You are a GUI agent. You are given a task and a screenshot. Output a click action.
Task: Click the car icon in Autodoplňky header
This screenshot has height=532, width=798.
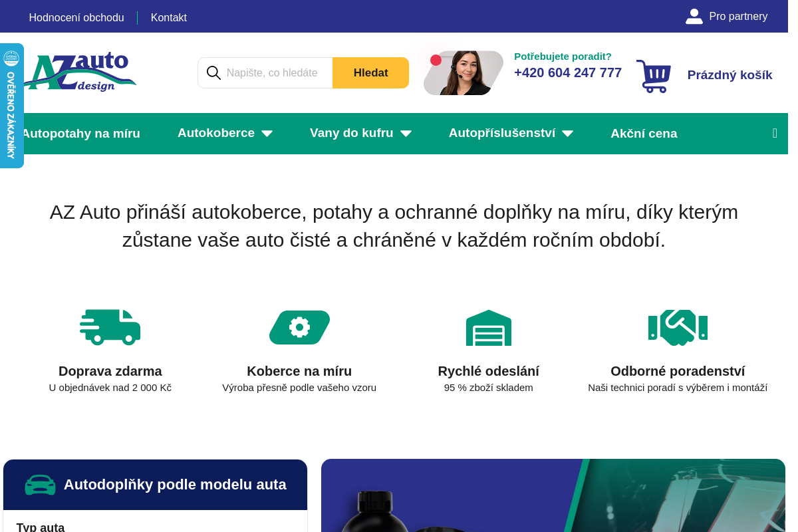click(x=41, y=485)
